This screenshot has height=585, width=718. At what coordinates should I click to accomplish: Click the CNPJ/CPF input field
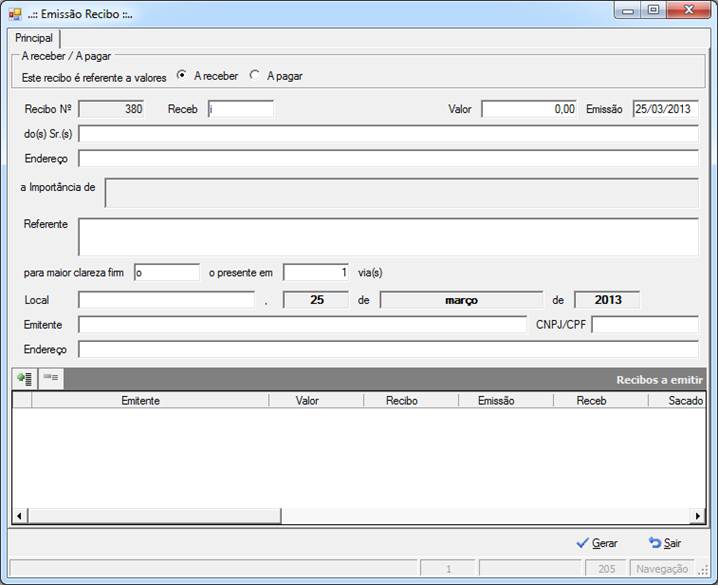pyautogui.click(x=645, y=325)
